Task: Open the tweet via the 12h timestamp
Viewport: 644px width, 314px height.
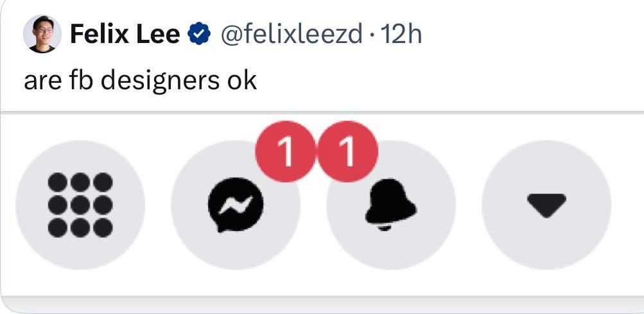Action: click(x=401, y=34)
